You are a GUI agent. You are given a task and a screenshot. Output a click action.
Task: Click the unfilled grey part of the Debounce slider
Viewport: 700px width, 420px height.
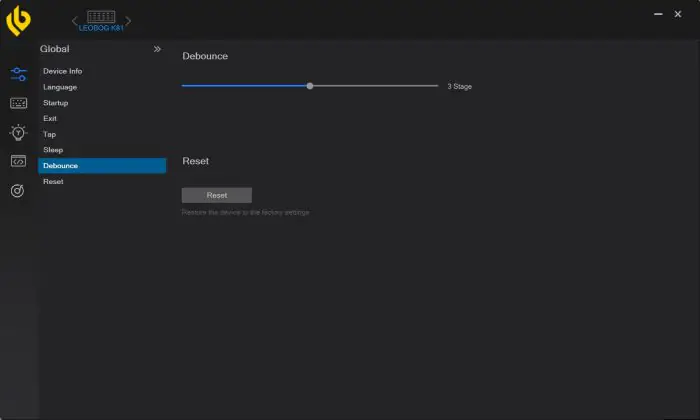click(375, 86)
